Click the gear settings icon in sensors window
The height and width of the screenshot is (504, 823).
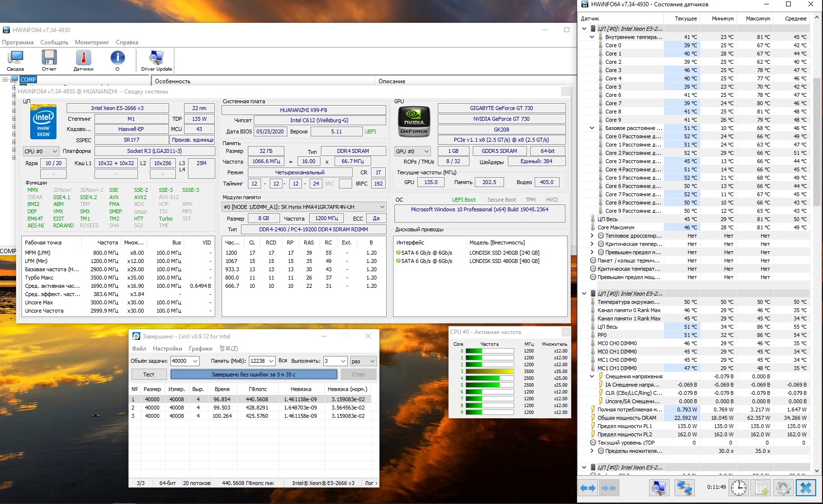point(784,487)
